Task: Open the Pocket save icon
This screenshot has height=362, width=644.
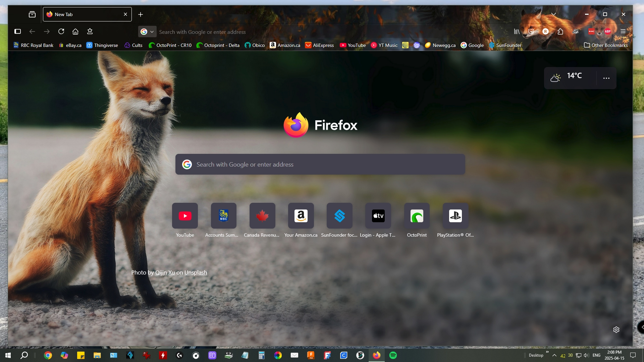Action: pos(531,32)
